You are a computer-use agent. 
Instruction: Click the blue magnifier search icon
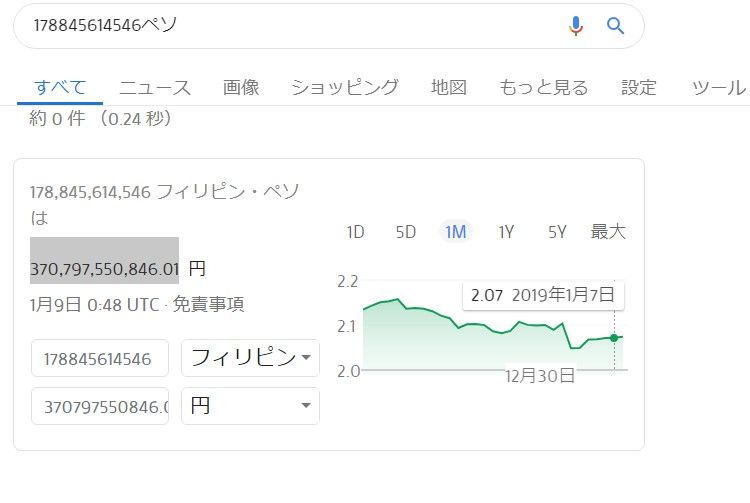click(x=616, y=26)
